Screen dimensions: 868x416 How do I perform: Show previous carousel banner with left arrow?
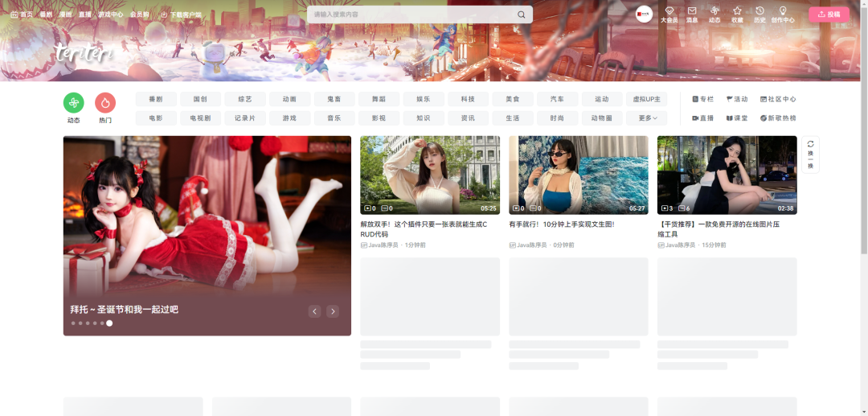click(314, 311)
